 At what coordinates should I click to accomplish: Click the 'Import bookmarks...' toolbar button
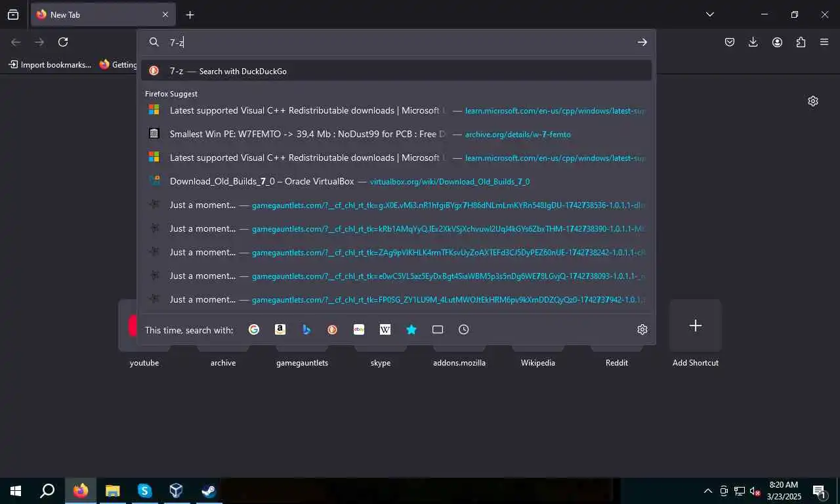pos(50,64)
